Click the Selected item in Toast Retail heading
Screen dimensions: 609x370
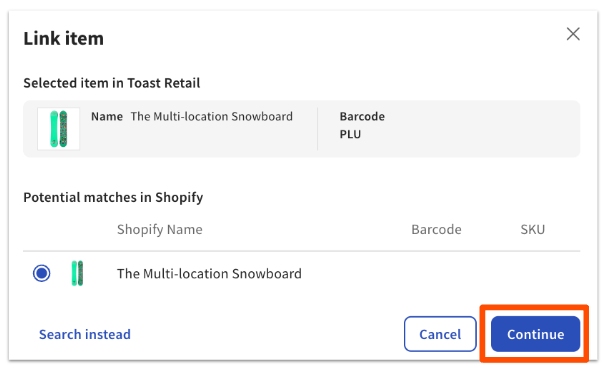112,83
